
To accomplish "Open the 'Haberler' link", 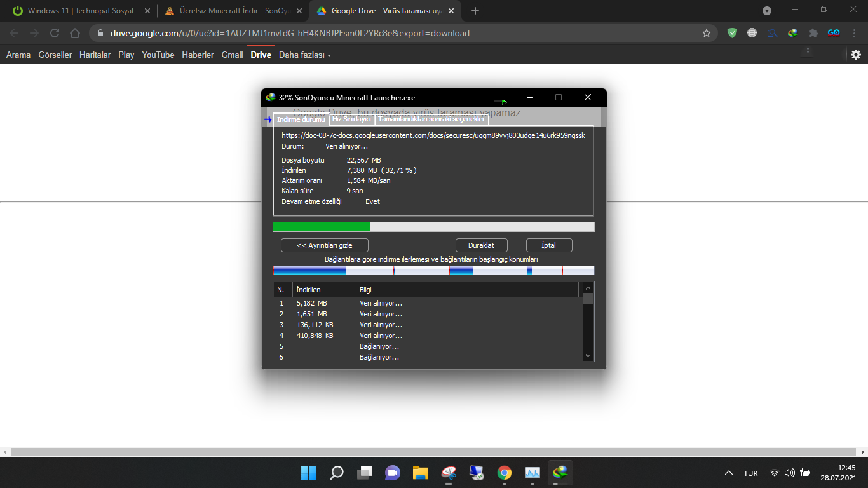I will 198,55.
